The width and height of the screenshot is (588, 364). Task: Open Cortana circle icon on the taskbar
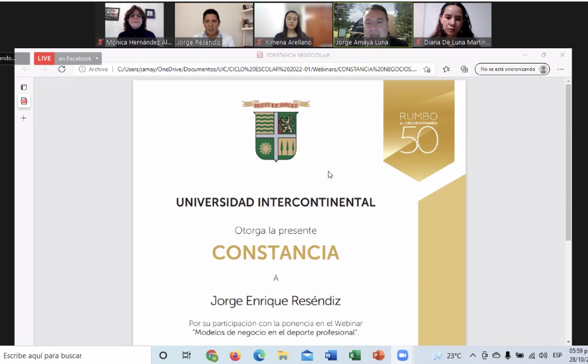[x=163, y=355]
